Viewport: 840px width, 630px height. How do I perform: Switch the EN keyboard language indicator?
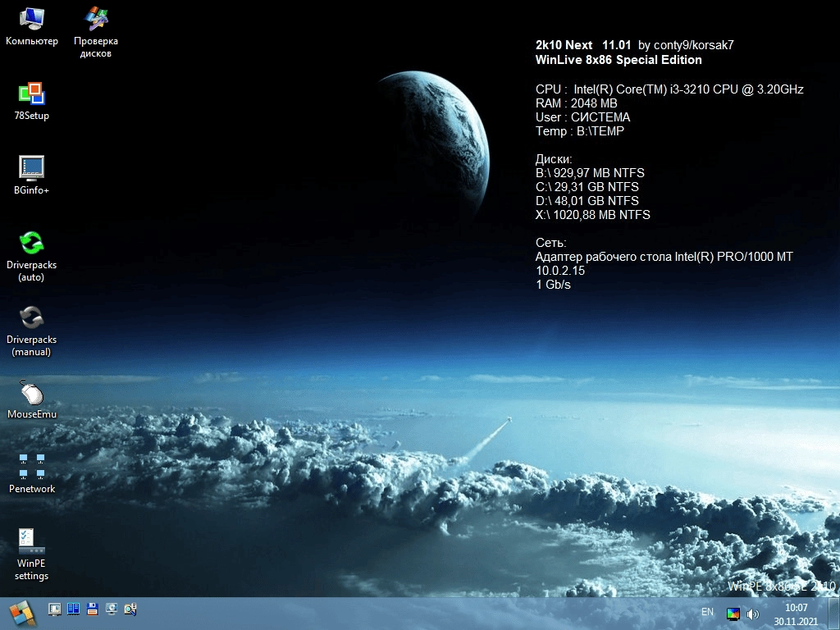(x=708, y=612)
